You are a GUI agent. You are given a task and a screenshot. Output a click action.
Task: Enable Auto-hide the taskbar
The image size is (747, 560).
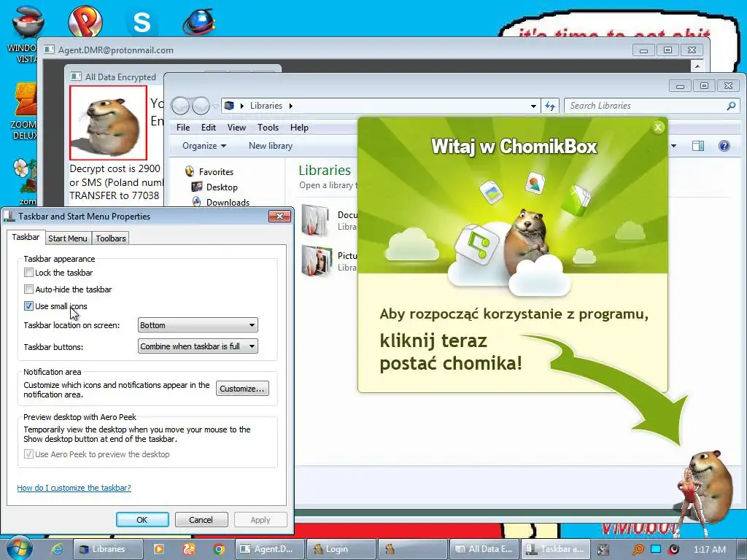point(28,289)
